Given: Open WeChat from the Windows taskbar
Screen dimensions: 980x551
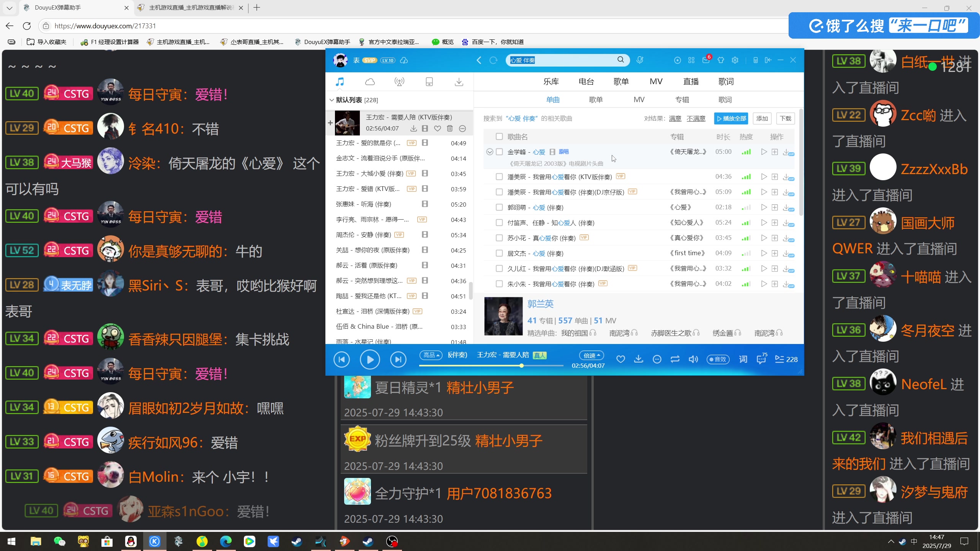Looking at the screenshot, I should point(59,541).
